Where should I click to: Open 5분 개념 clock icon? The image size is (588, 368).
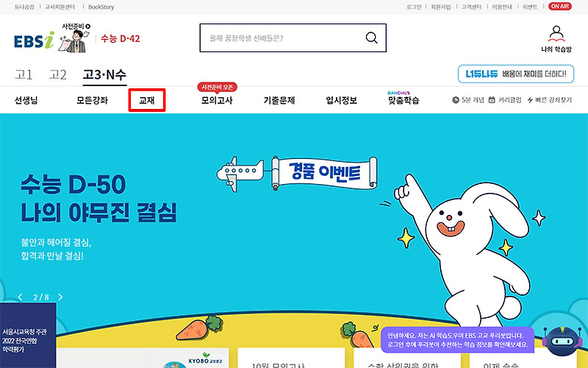(456, 100)
